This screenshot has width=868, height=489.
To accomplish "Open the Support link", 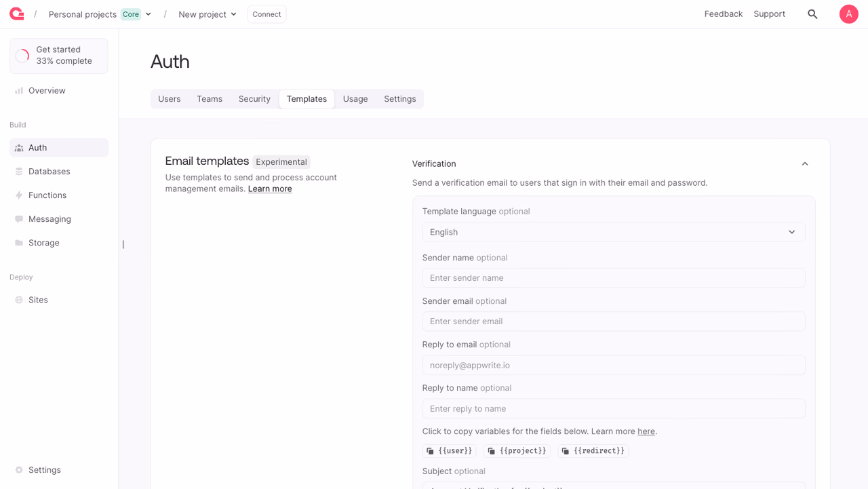I will coord(769,14).
